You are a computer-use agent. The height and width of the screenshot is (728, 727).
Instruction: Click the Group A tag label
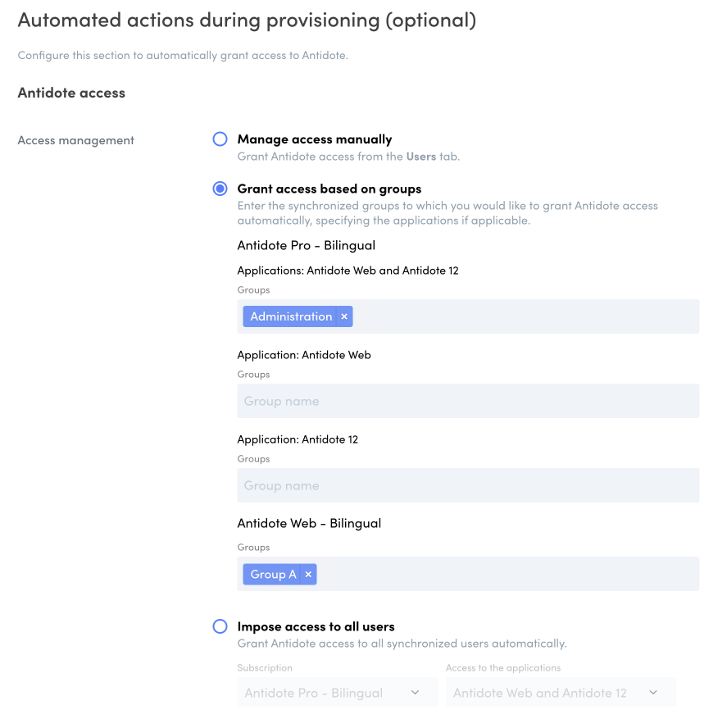point(273,575)
